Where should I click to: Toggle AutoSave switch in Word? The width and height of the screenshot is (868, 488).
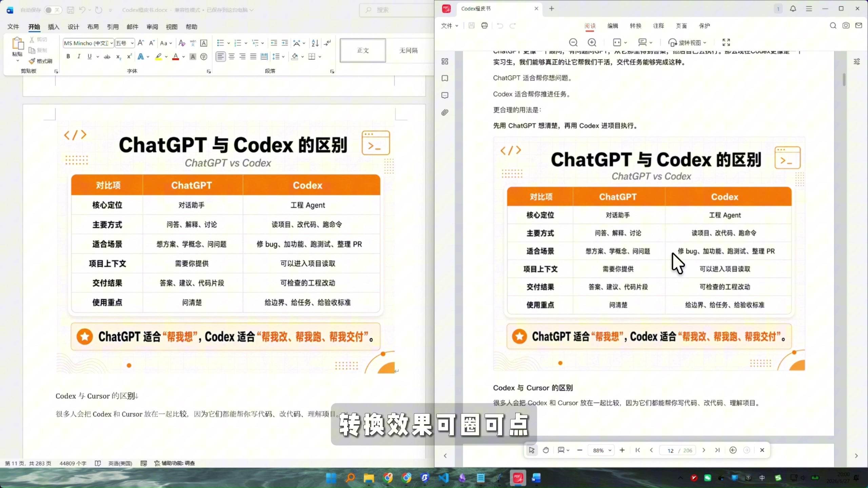[x=53, y=10]
